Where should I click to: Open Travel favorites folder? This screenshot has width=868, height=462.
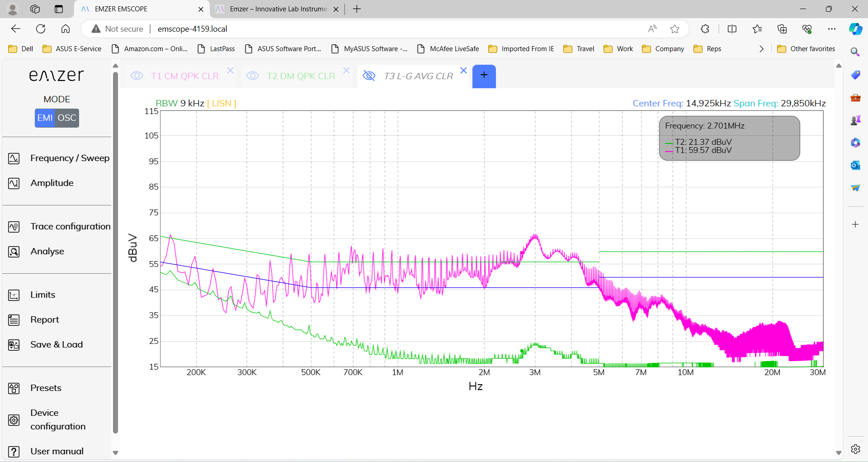pyautogui.click(x=579, y=49)
